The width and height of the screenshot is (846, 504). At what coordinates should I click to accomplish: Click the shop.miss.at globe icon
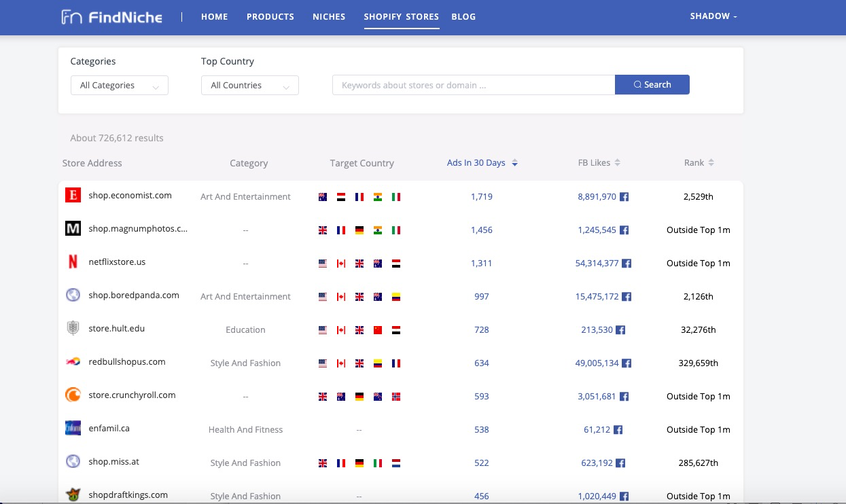click(73, 462)
